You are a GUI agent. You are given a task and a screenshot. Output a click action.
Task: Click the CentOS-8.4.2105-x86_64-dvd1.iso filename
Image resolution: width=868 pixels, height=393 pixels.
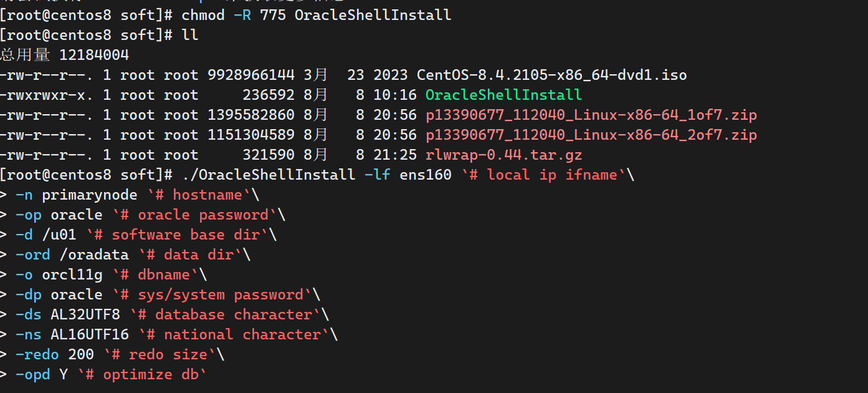click(551, 75)
